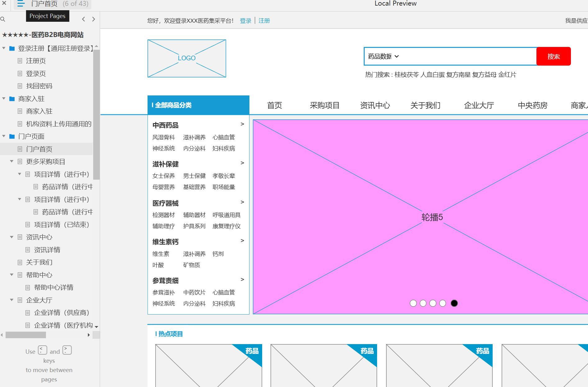
Task: Expand the 中西药品 category arrow
Action: click(x=242, y=124)
